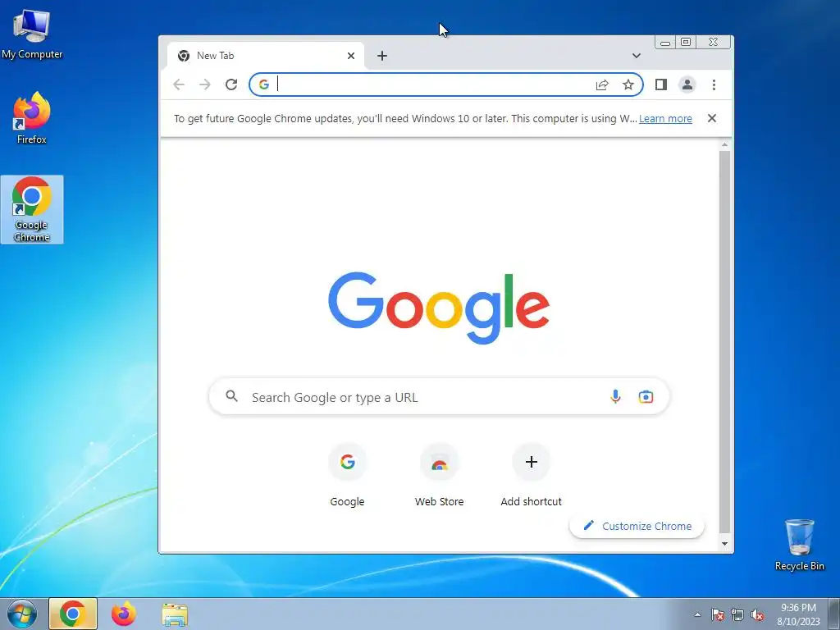
Task: Follow the Learn more link
Action: tap(665, 118)
